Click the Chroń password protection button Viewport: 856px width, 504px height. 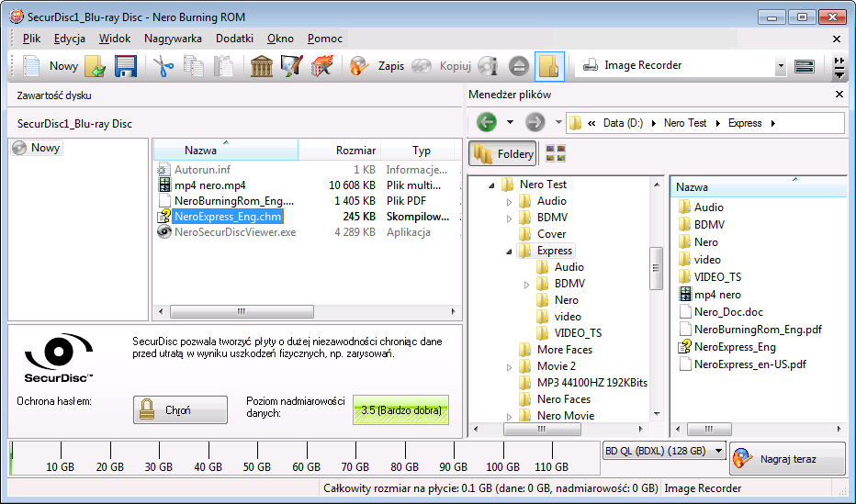pyautogui.click(x=180, y=409)
